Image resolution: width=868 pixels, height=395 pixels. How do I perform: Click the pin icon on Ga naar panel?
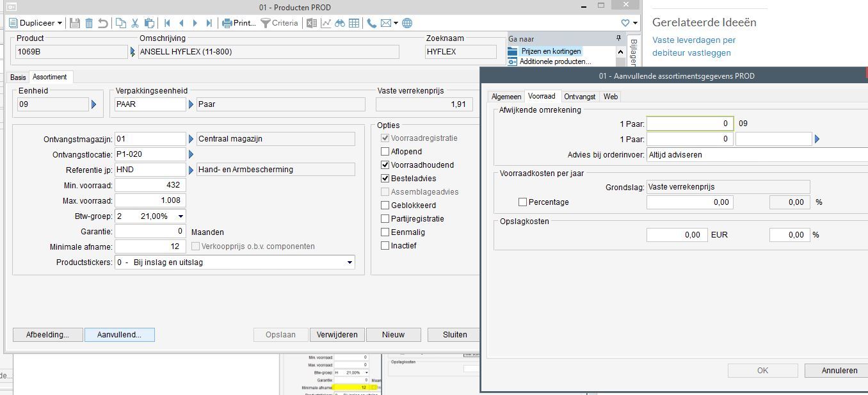point(618,38)
